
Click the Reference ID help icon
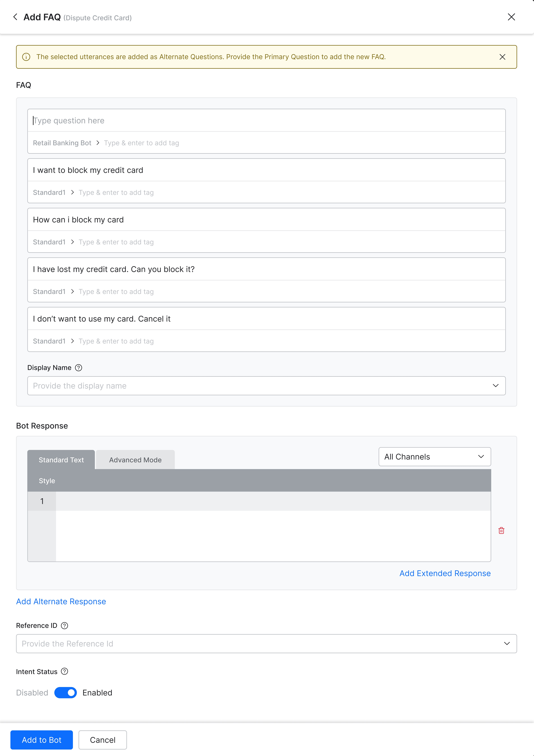[64, 626]
